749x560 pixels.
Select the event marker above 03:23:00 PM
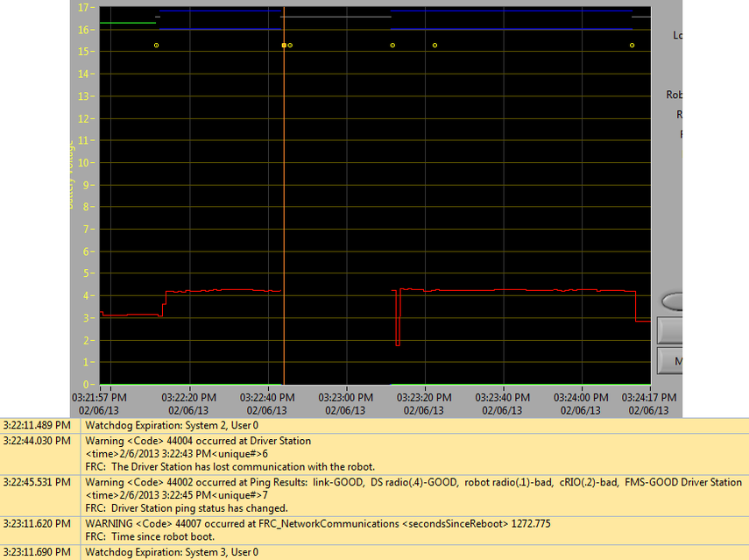tap(392, 45)
